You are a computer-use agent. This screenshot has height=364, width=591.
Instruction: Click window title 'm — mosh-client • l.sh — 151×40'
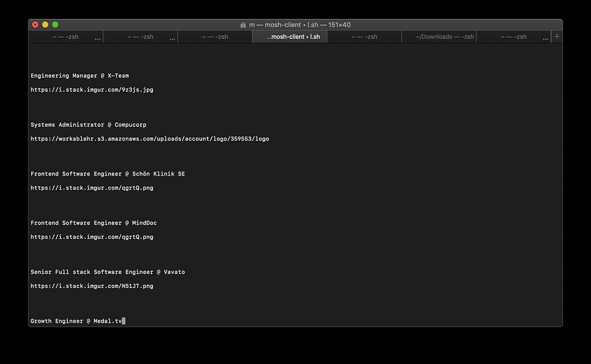tap(300, 25)
